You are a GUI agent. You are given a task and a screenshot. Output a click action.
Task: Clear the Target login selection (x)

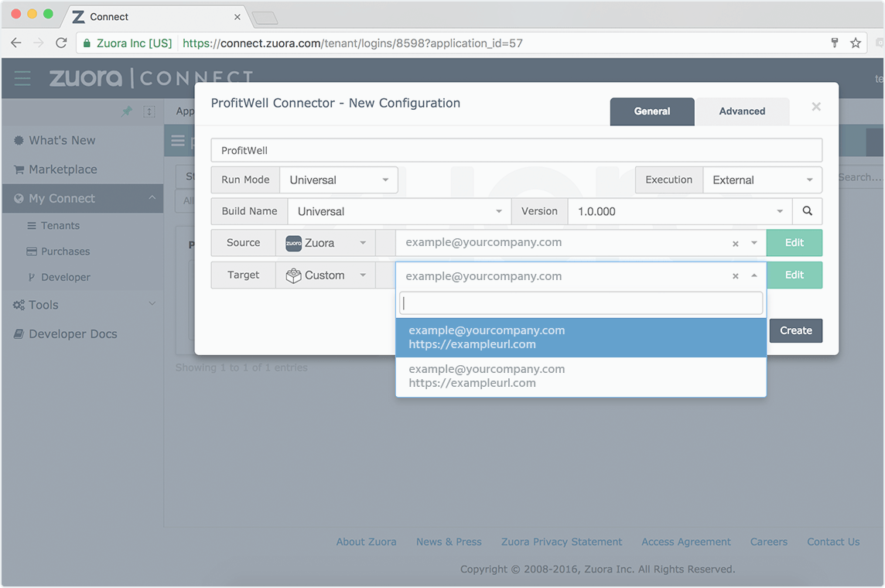click(x=736, y=276)
